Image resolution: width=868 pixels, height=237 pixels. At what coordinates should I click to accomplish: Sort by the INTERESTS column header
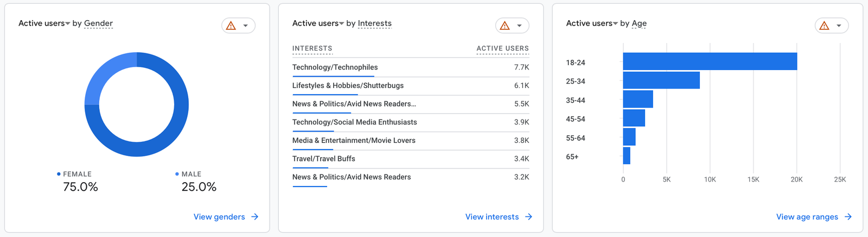312,48
